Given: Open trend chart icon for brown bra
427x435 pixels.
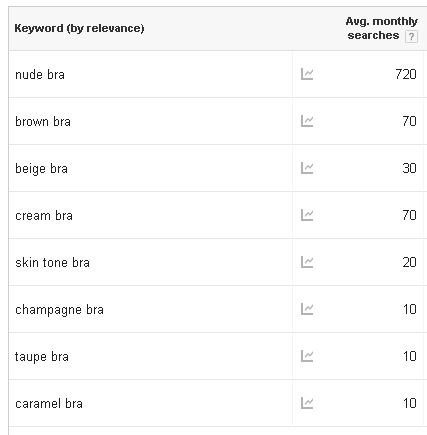Looking at the screenshot, I should click(x=307, y=121).
